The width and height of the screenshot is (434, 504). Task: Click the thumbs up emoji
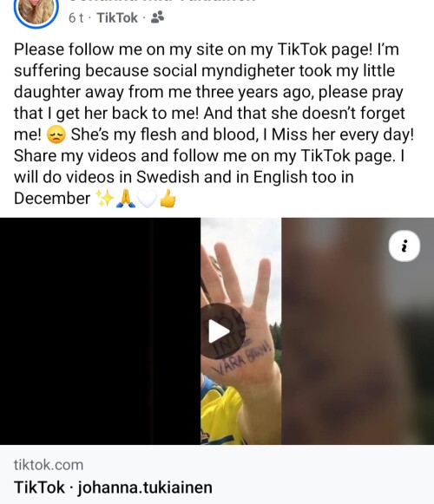[168, 199]
